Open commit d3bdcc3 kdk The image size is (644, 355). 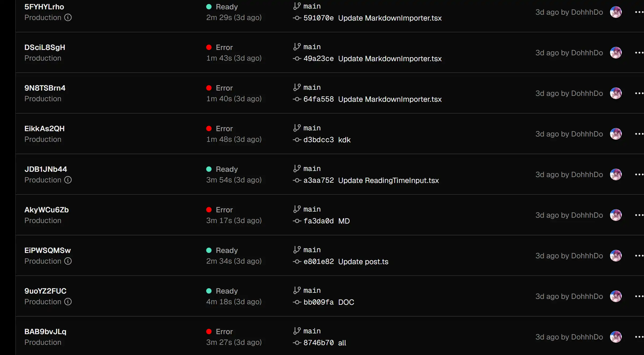coord(327,140)
